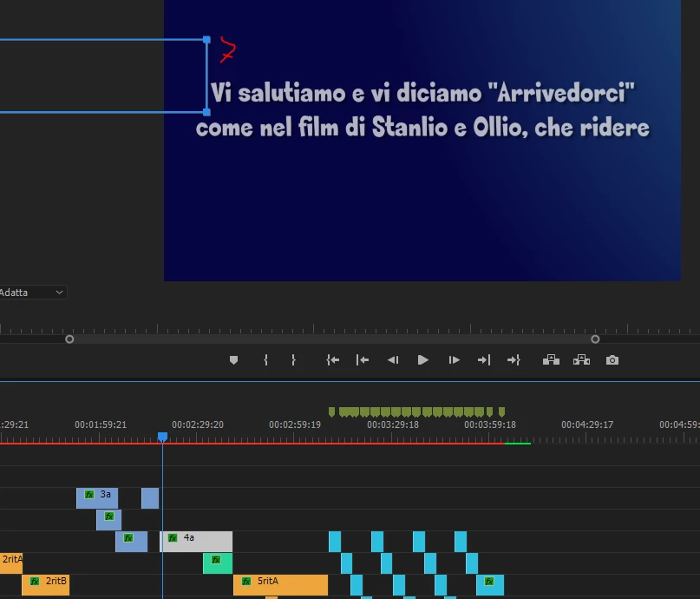Select the small blue clip right of 3a
The width and height of the screenshot is (700, 599).
click(x=150, y=498)
